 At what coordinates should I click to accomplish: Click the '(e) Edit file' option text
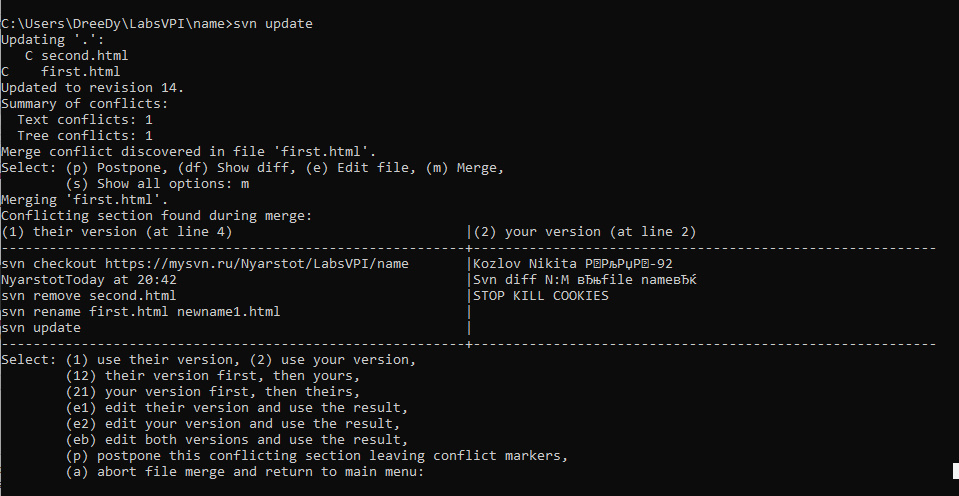pyautogui.click(x=356, y=168)
